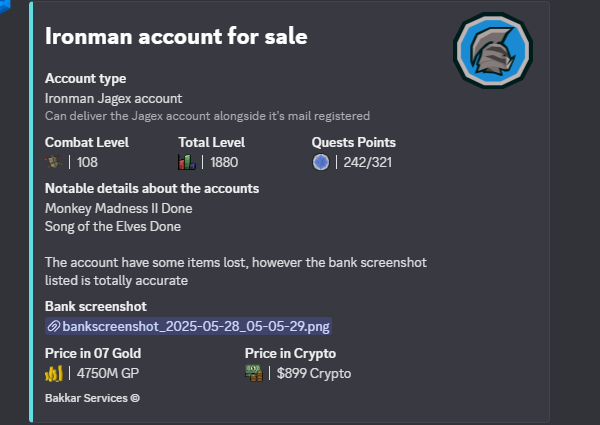Click the Song of the Elves Done line
Image resolution: width=600 pixels, height=425 pixels.
pos(113,226)
